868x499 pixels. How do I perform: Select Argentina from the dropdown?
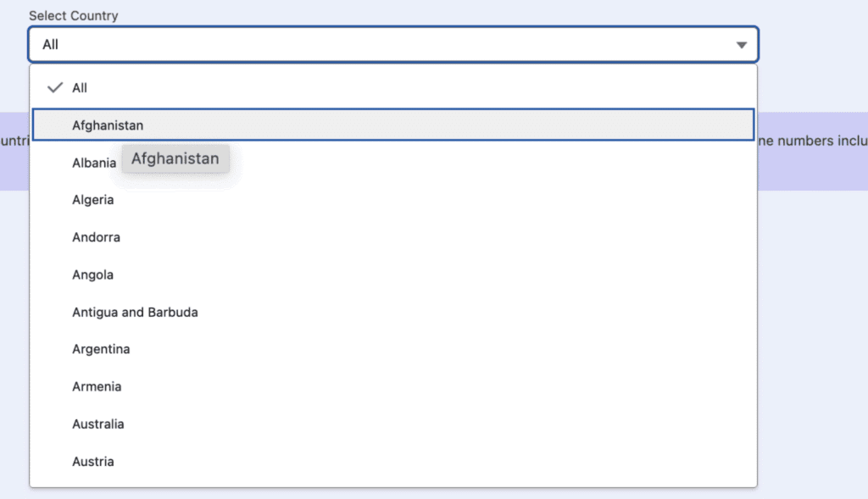point(101,349)
